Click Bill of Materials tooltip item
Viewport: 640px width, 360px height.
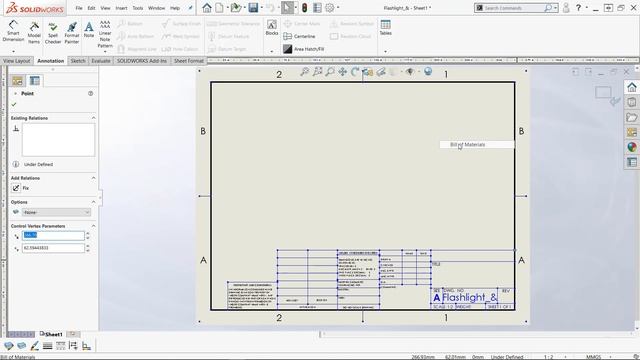(x=477, y=144)
